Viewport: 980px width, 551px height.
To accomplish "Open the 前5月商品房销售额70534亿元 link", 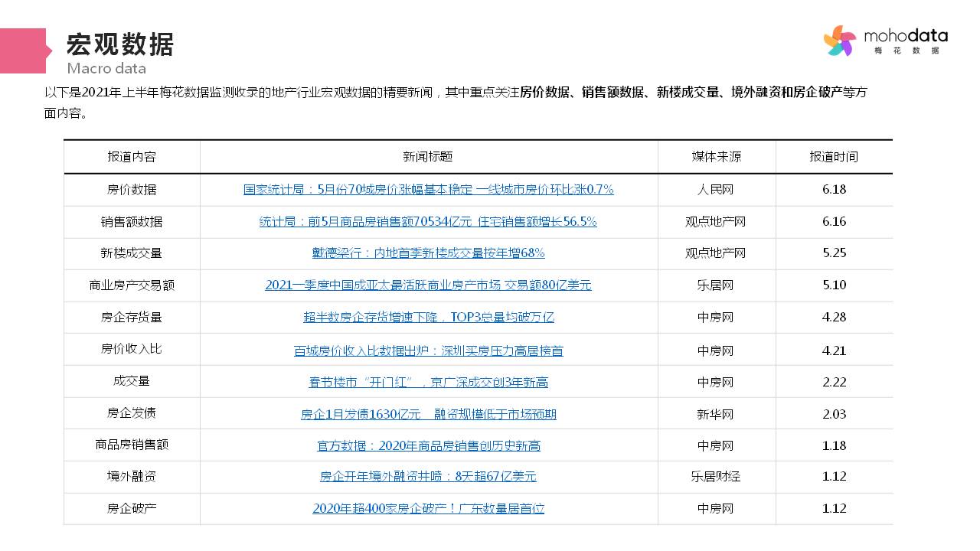I will coord(428,221).
